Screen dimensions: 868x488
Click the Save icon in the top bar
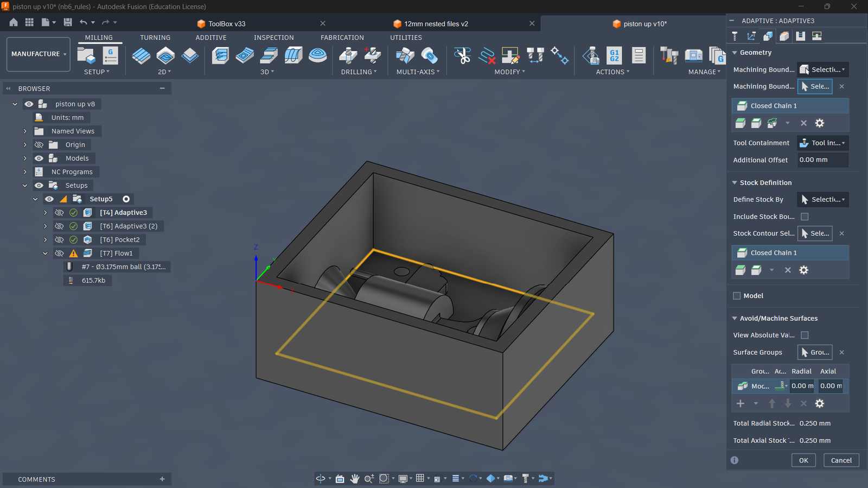click(x=68, y=22)
